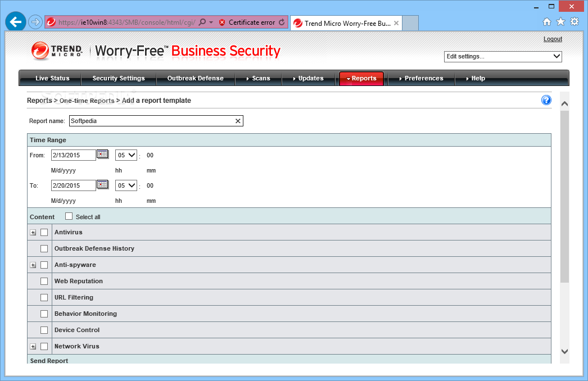Click the page scrollbar up arrow

pos(565,104)
